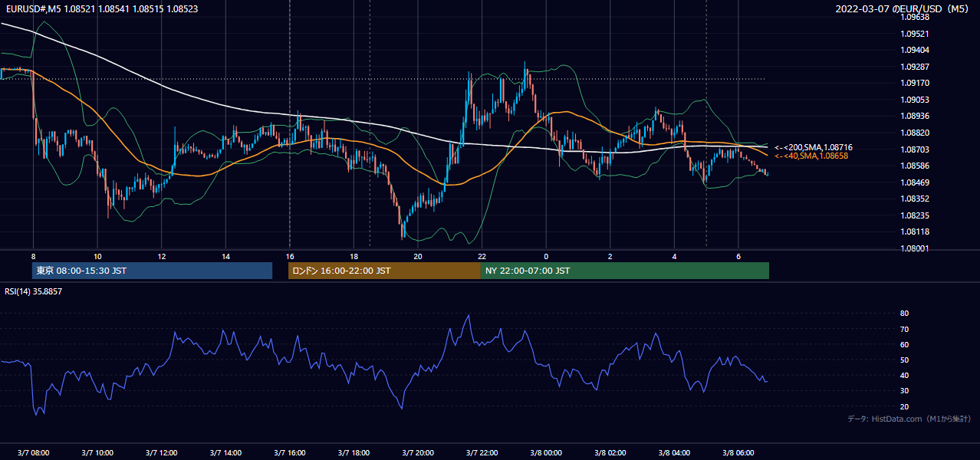Click price axis label 1.08586
The width and height of the screenshot is (980, 460).
[916, 166]
